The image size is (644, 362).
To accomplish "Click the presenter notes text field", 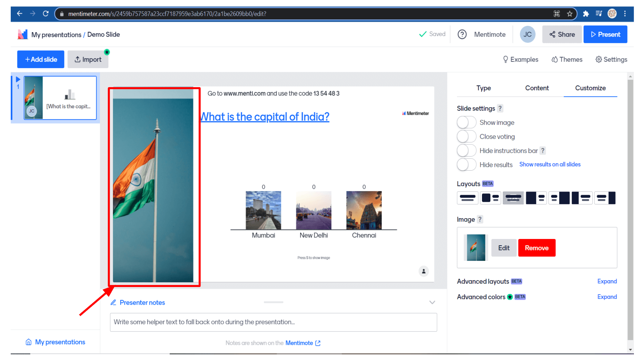I will [x=273, y=322].
